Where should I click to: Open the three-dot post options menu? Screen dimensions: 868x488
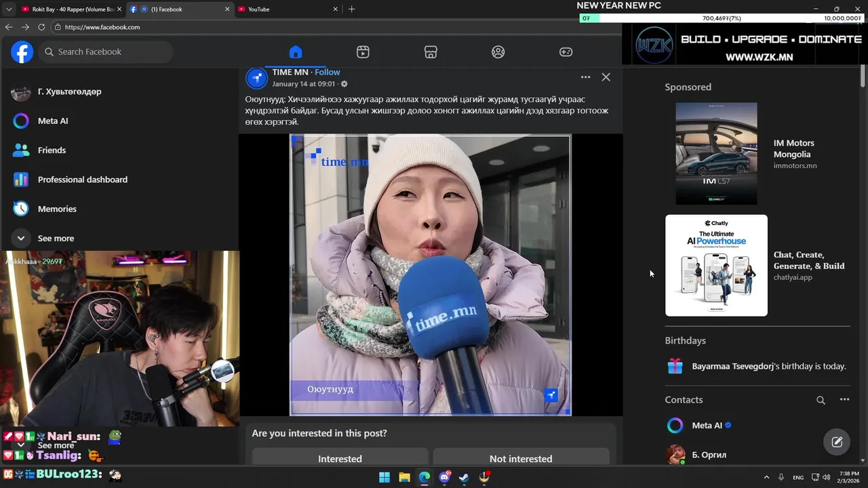(585, 77)
